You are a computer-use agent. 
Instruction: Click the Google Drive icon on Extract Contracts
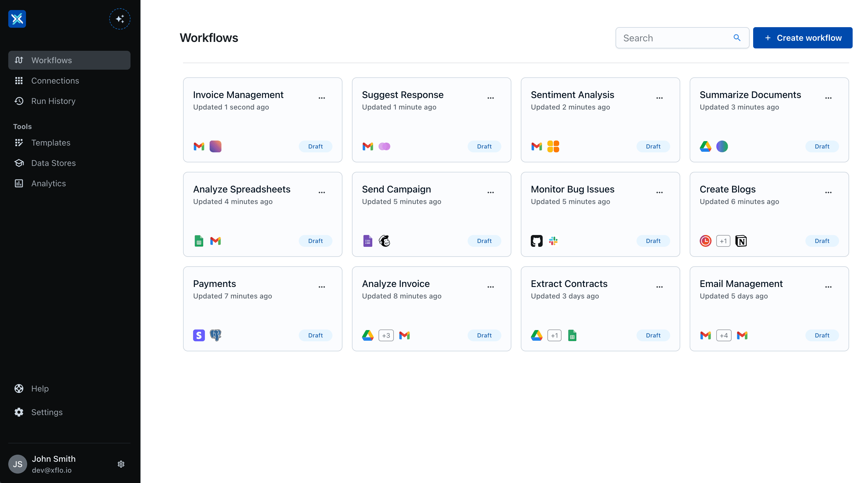tap(536, 335)
